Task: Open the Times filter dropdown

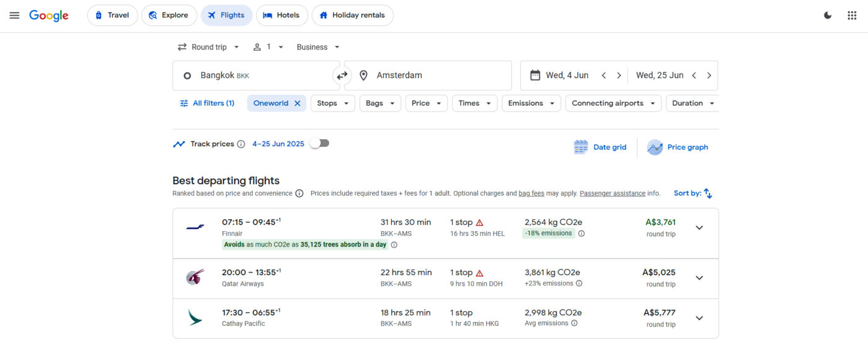Action: 475,103
